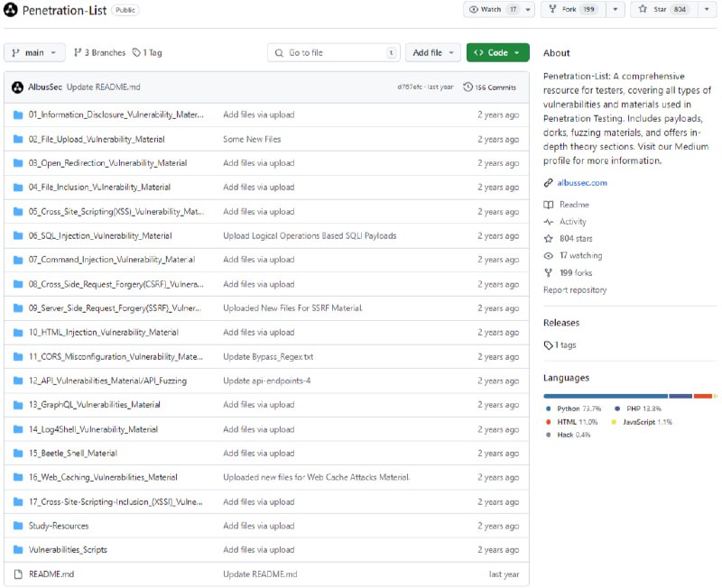Open the 06_SQL_Injection_Vulnerability_Material folder
Viewport: 722px width, 588px height.
coord(100,235)
